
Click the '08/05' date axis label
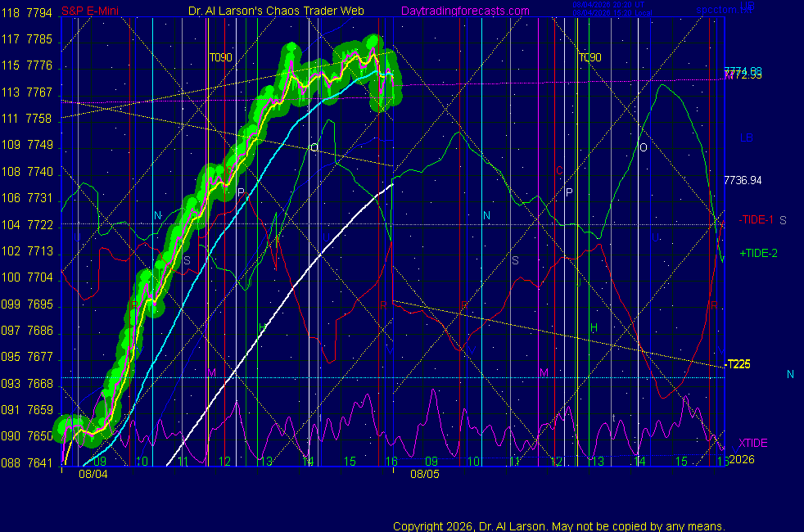[425, 474]
